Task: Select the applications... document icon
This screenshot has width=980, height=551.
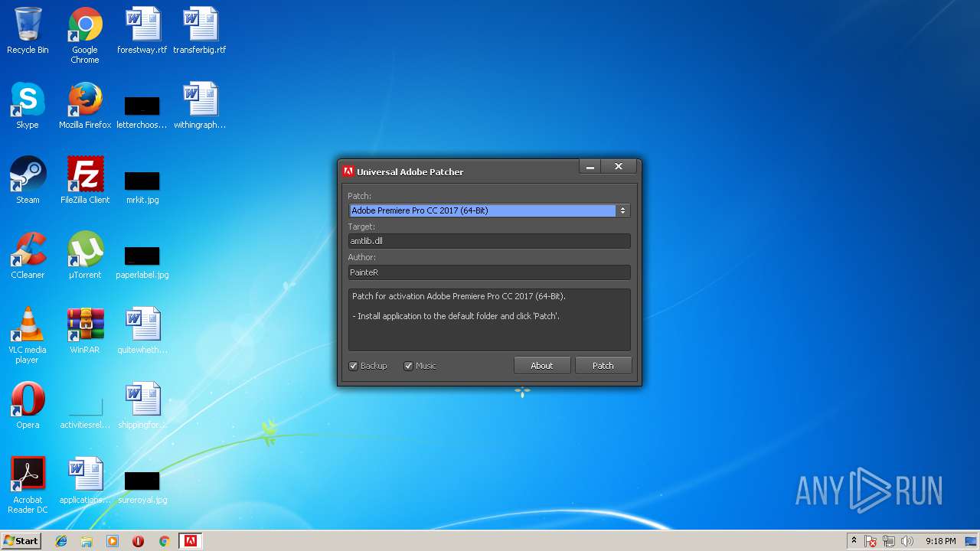Action: (85, 481)
